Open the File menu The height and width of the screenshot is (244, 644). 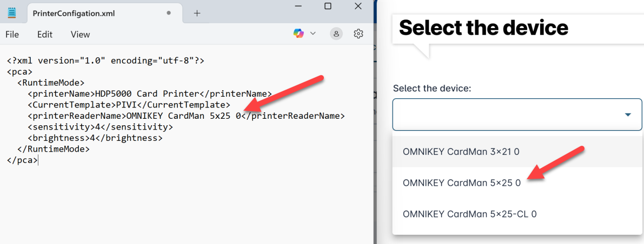tap(12, 35)
